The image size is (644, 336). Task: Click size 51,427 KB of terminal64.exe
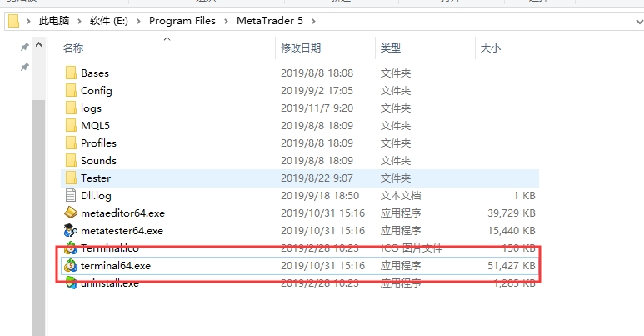click(x=512, y=266)
